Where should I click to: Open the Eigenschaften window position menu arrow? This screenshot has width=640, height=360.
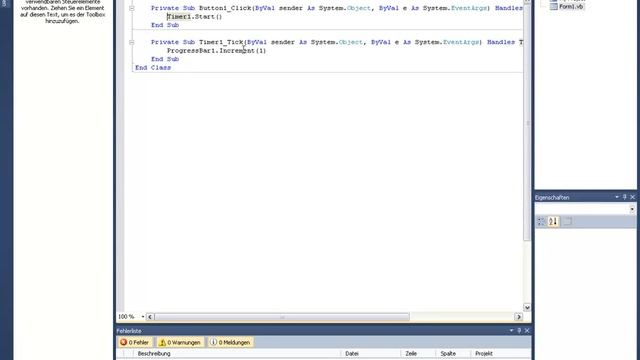click(x=617, y=197)
